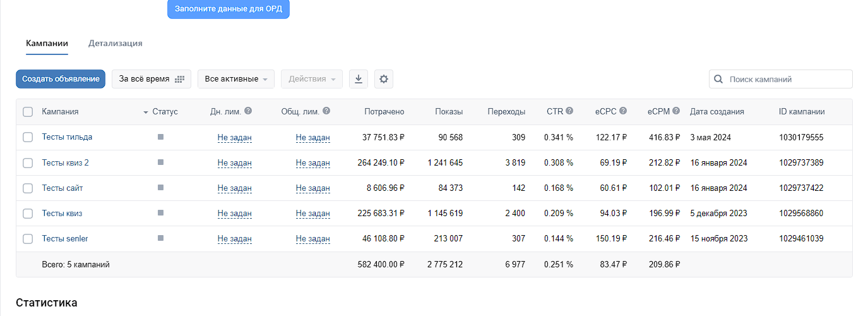868x316 pixels.
Task: Click help icon next to eCPM
Action: coord(676,111)
